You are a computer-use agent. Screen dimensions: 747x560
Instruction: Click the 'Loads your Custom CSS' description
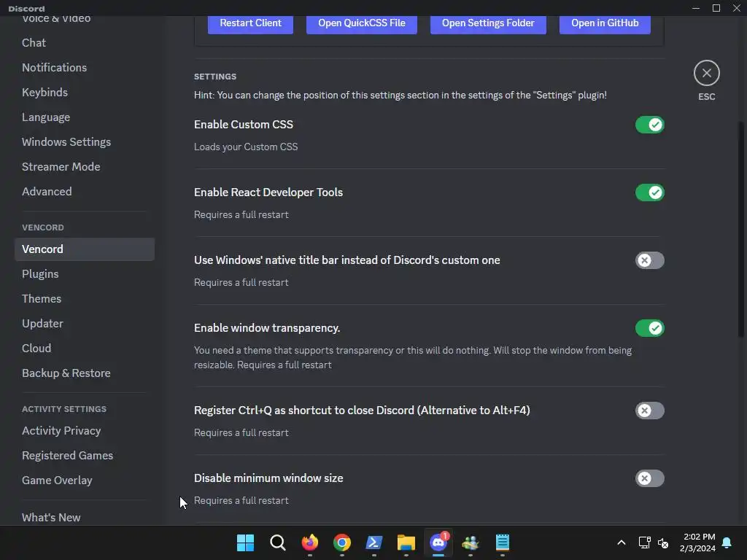click(246, 147)
